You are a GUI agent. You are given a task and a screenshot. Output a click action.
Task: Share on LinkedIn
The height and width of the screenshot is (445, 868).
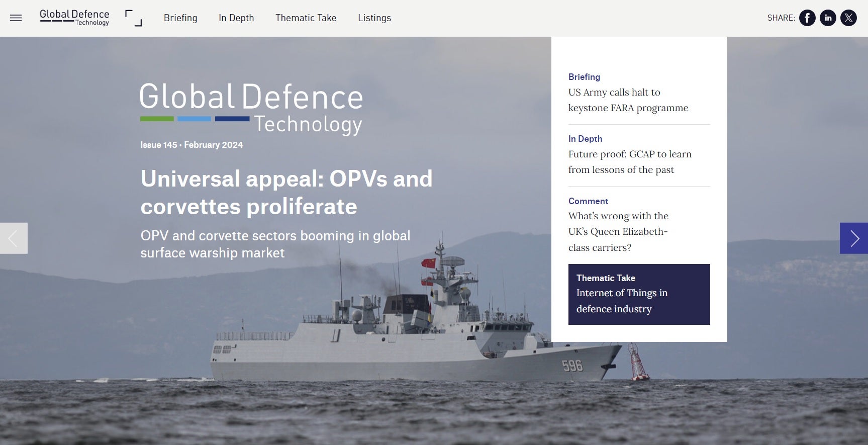click(x=828, y=18)
